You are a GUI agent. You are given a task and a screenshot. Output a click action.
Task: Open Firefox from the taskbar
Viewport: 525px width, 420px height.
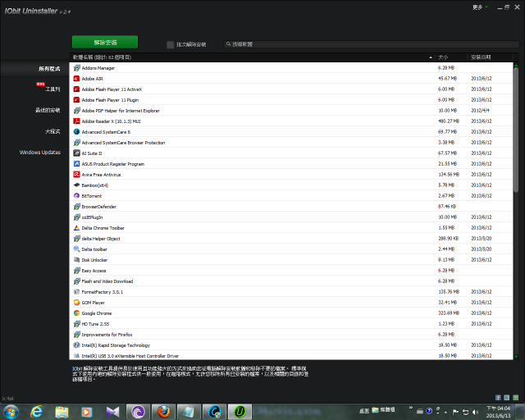point(163,412)
